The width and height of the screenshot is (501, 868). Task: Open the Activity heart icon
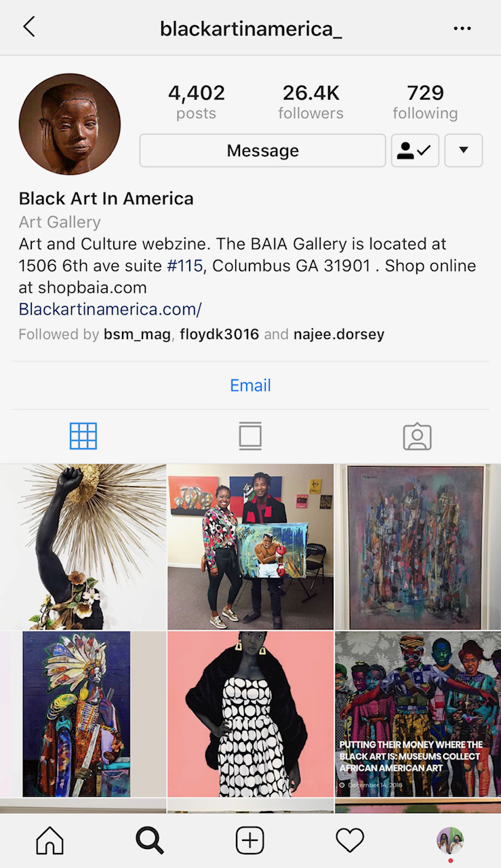point(350,841)
